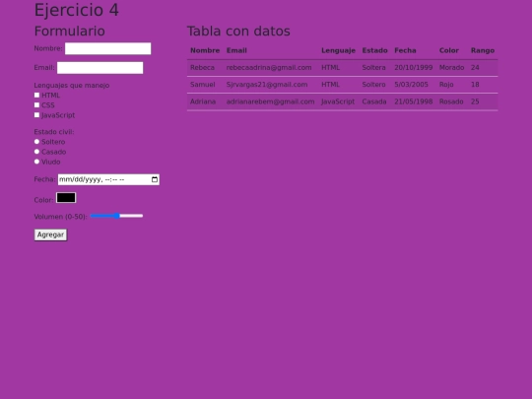532x399 pixels.
Task: Click the Volumen range slider
Action: (x=116, y=216)
